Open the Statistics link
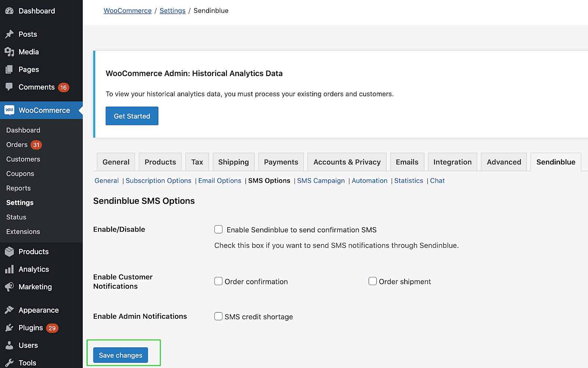Viewport: 588px width, 368px height. [409, 181]
